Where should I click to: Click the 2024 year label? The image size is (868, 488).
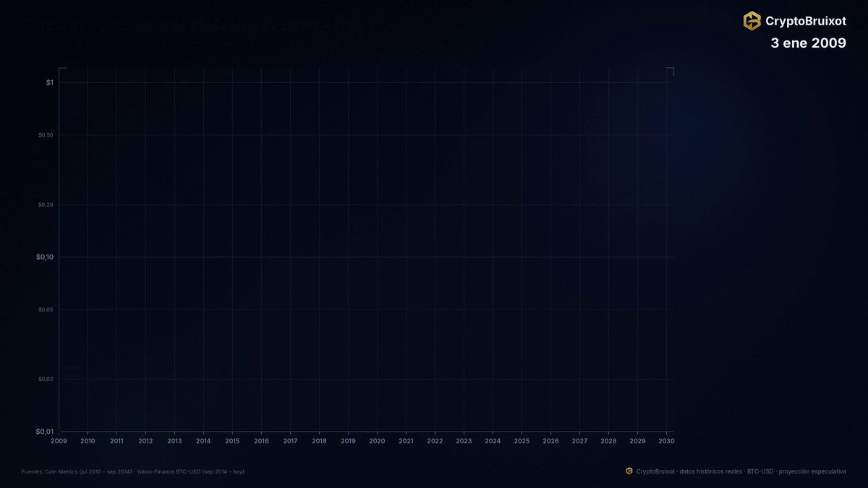pyautogui.click(x=493, y=441)
